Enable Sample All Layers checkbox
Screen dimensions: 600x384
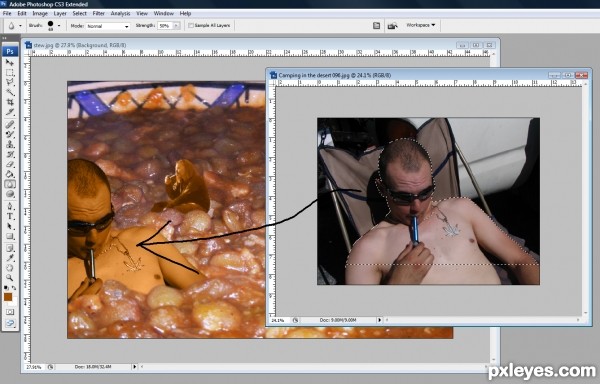tap(191, 26)
